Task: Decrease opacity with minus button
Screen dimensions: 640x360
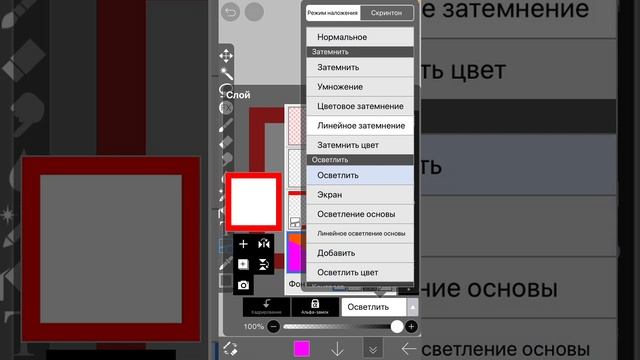Action: pyautogui.click(x=273, y=327)
